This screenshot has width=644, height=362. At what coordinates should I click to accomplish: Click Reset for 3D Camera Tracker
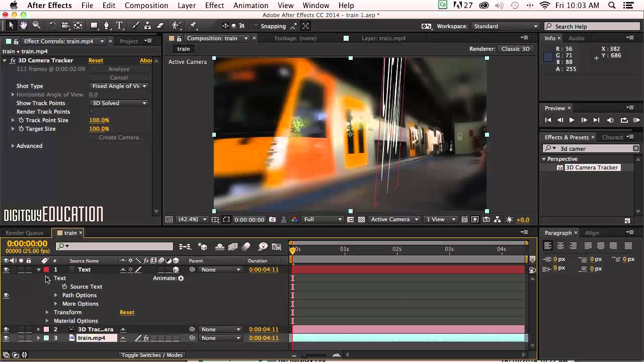[x=96, y=60]
